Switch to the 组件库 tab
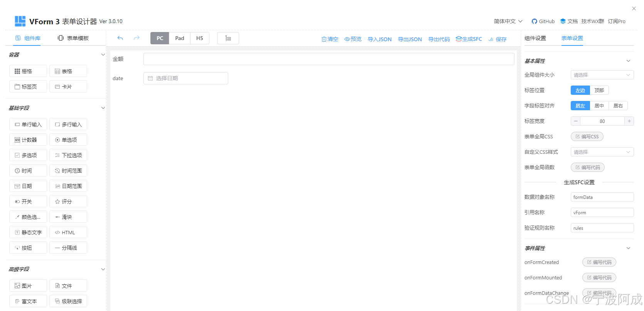Screen dimensions: 644x311 pos(28,38)
